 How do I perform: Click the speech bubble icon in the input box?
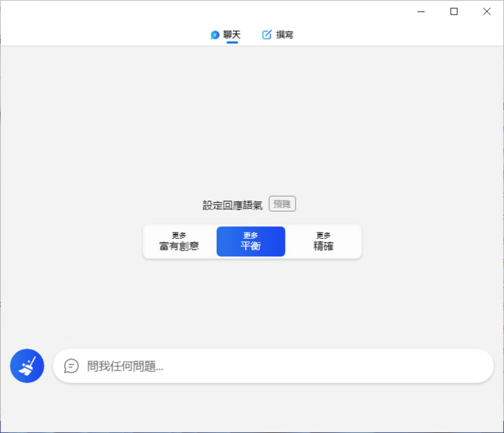click(72, 366)
